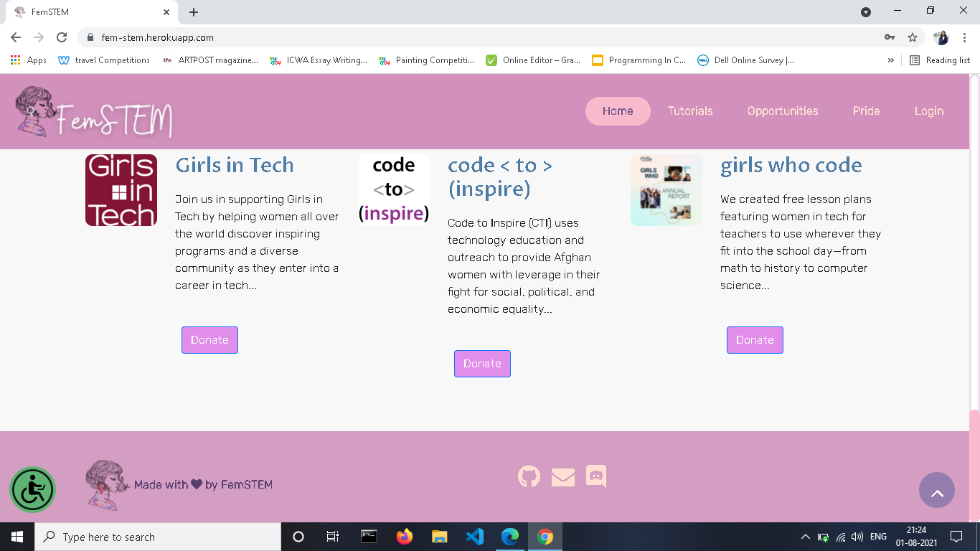This screenshot has width=980, height=551.
Task: Open the Painting Competition bookmark
Action: pyautogui.click(x=427, y=60)
